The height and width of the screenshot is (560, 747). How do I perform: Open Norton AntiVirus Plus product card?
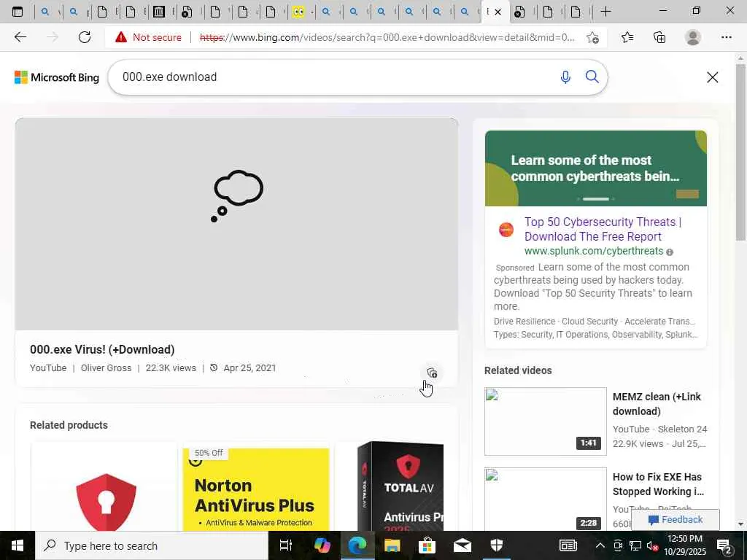pos(256,489)
